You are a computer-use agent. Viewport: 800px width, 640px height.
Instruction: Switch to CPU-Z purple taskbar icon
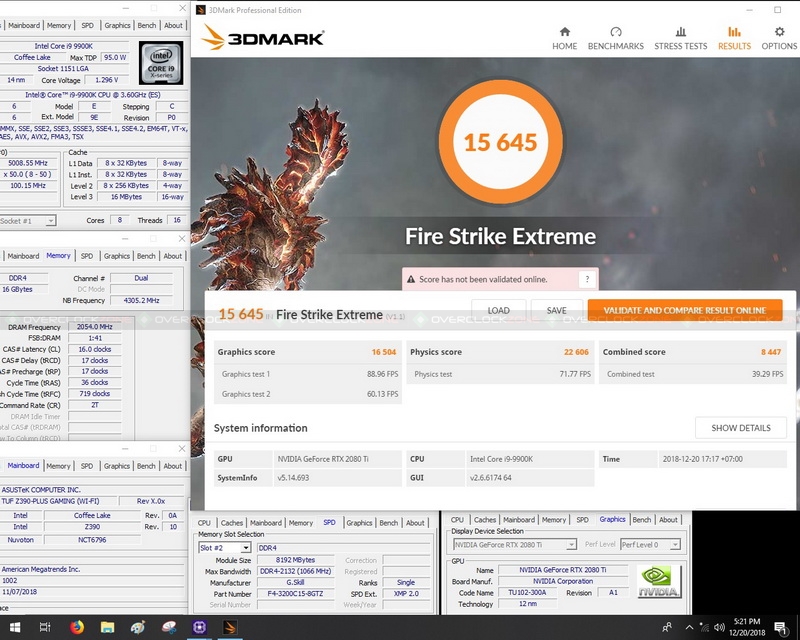click(199, 627)
